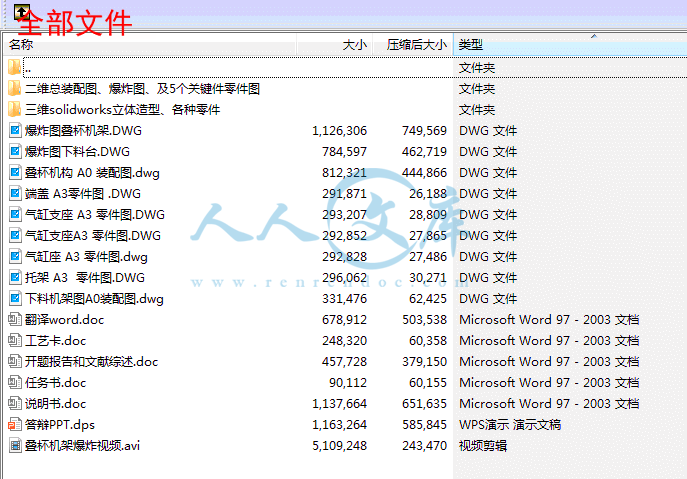Select file name 托架 A3 零件图.DWG
The height and width of the screenshot is (479, 687).
[85, 278]
